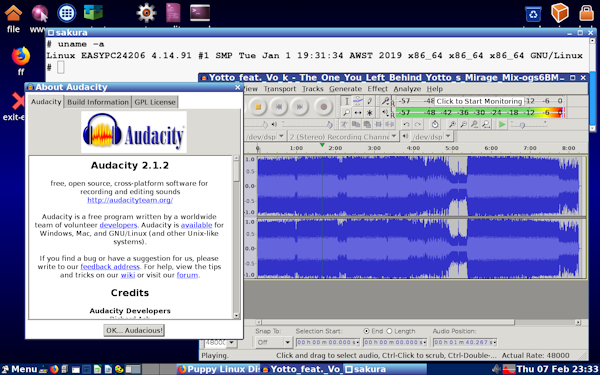
Task: Select the Zoom tool in tools toolbar
Action: (346, 112)
